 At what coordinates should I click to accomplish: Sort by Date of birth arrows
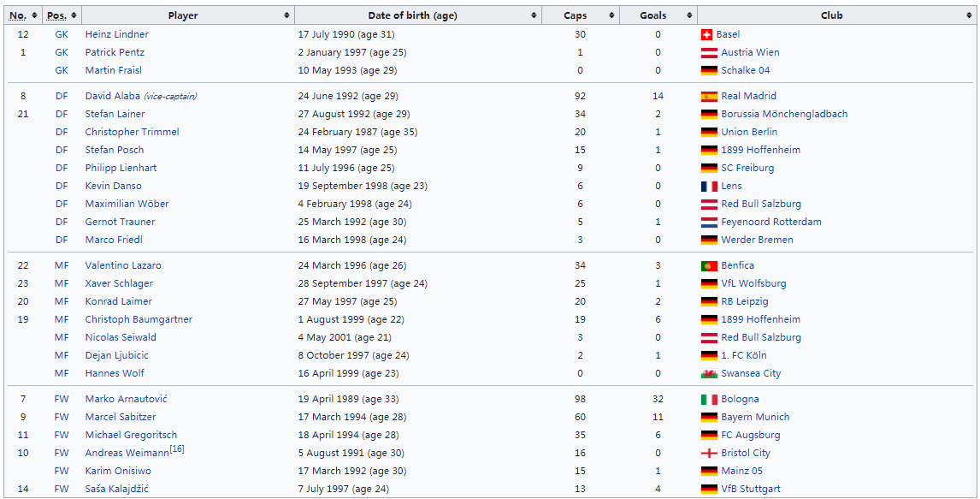coord(534,15)
